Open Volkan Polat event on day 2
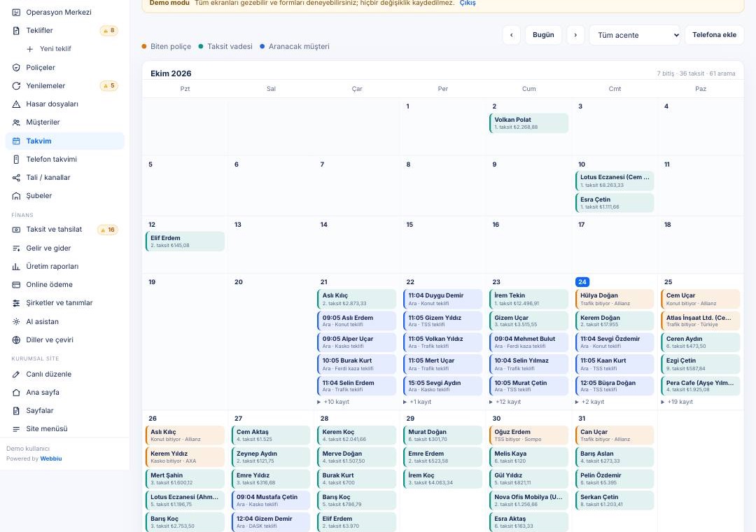The image size is (756, 532). [x=529, y=123]
